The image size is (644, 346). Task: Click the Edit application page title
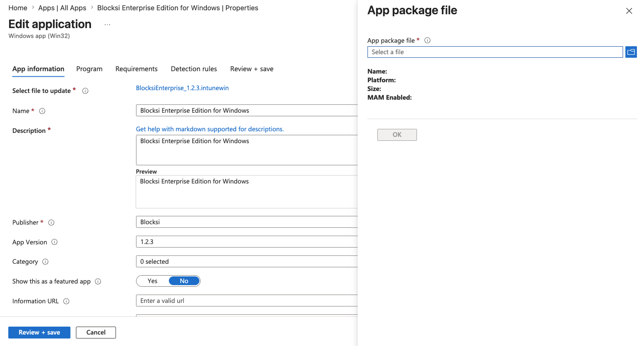point(50,24)
